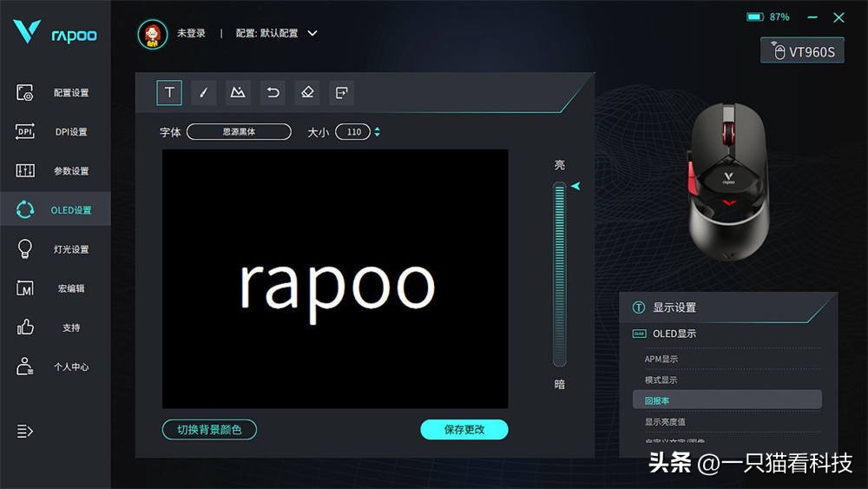Screen dimensions: 868x489
Task: Open the font dropdown showing 思源黑体
Action: (240, 132)
